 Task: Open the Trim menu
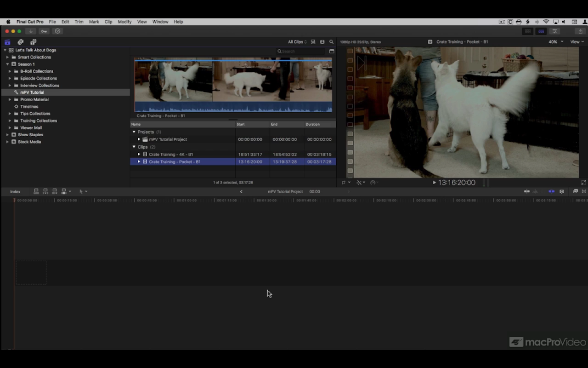point(79,22)
